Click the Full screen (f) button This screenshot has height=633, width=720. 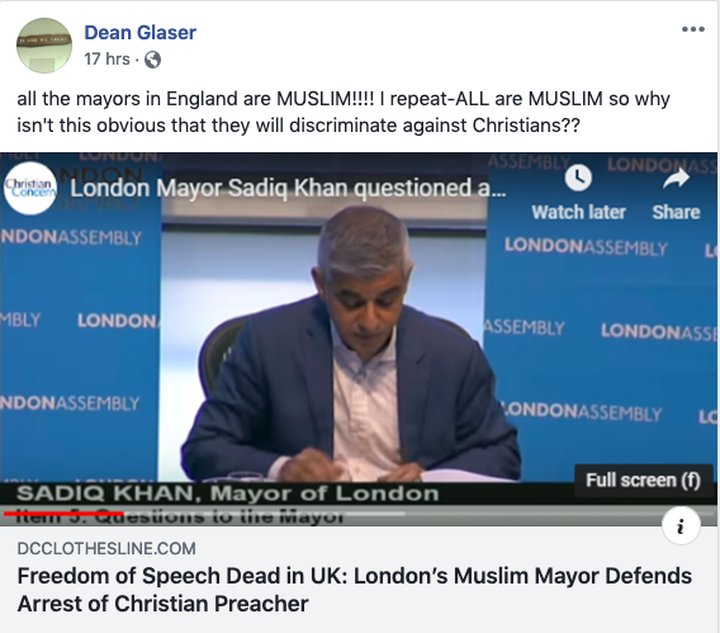point(643,480)
